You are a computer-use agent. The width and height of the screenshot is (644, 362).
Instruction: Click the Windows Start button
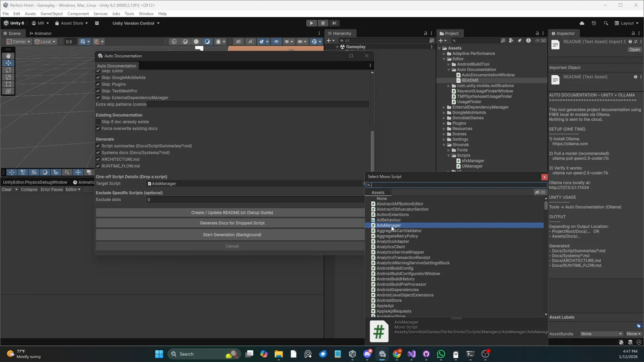(159, 354)
